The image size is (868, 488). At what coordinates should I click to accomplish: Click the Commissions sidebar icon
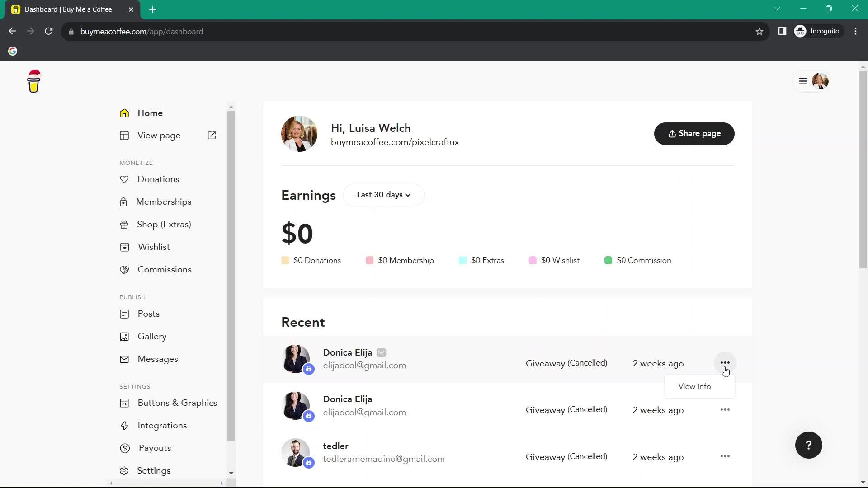click(124, 269)
